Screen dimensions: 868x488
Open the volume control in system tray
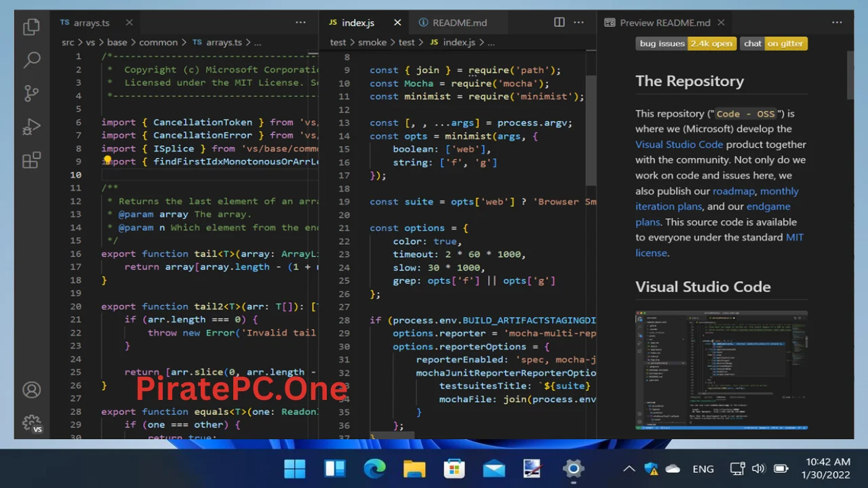759,468
